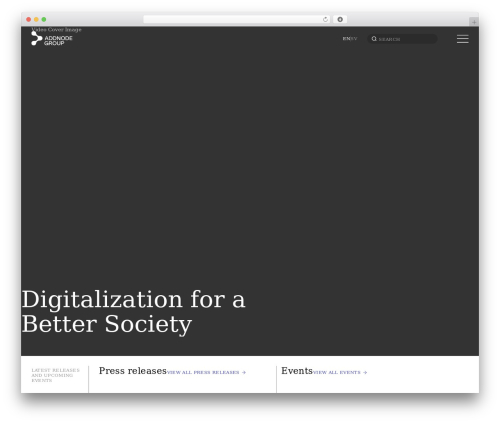The image size is (500, 423).
Task: Click Latest releases and upcoming events label
Action: [55, 375]
